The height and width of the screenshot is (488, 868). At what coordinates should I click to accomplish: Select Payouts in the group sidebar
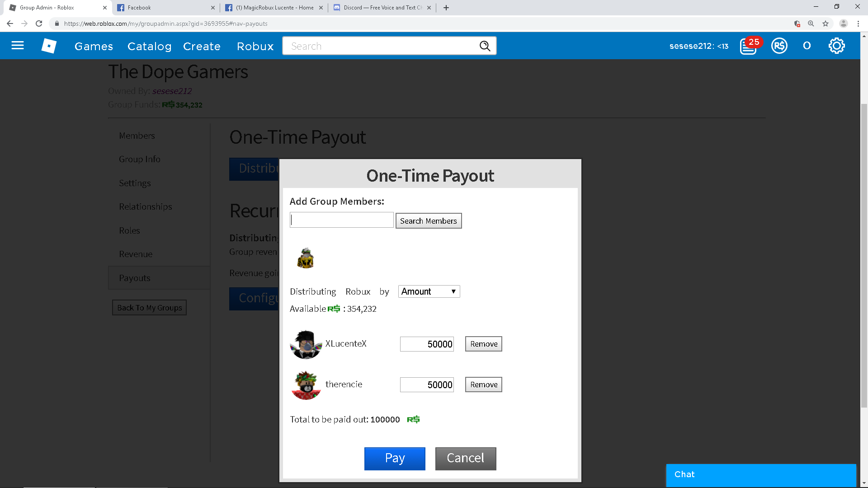coord(159,278)
